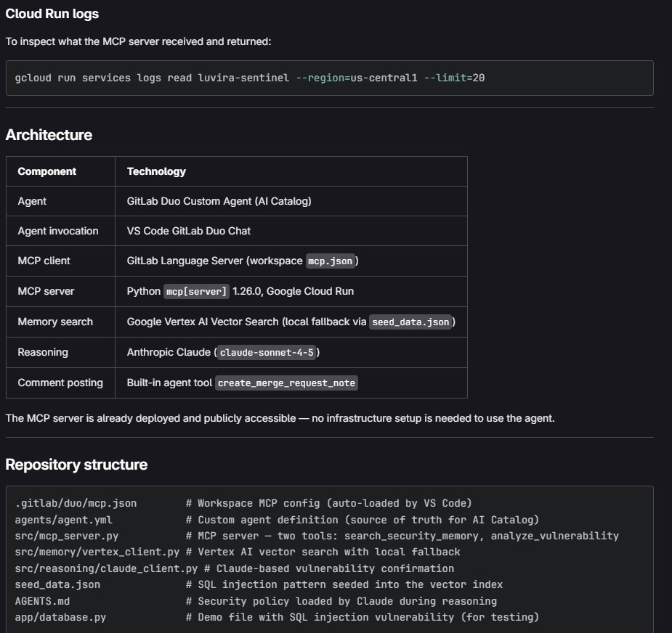This screenshot has height=633, width=672.
Task: Select the Technology column header
Action: [x=156, y=171]
